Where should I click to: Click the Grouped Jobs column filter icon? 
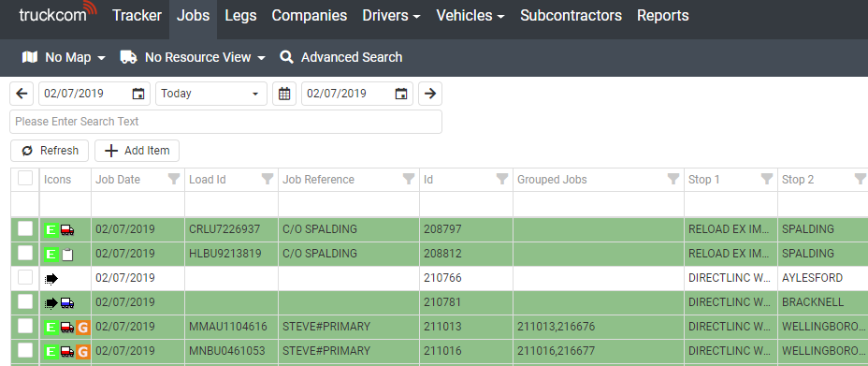click(x=673, y=179)
